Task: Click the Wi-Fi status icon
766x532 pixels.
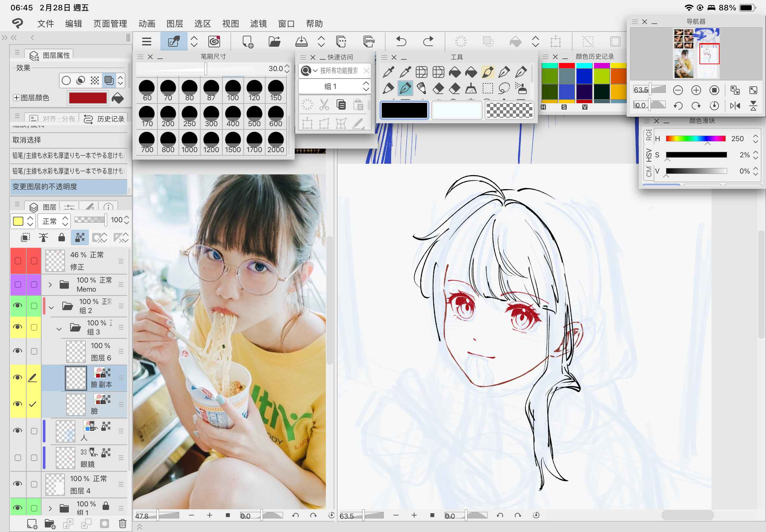Action: pyautogui.click(x=689, y=8)
